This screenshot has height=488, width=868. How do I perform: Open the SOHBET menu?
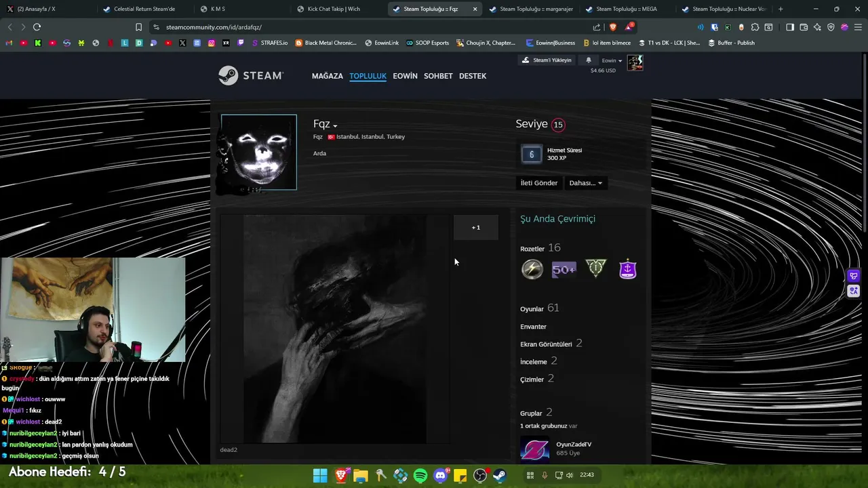coord(438,76)
